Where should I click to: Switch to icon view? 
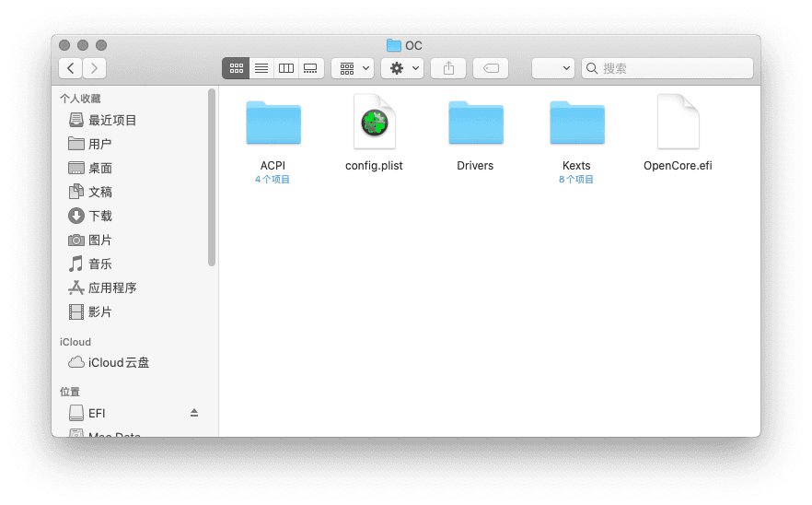tap(236, 68)
